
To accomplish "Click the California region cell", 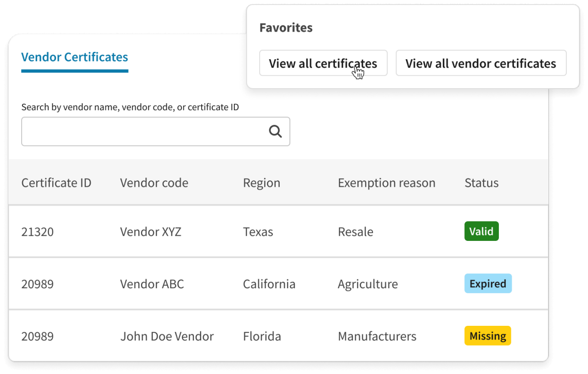I will [269, 284].
